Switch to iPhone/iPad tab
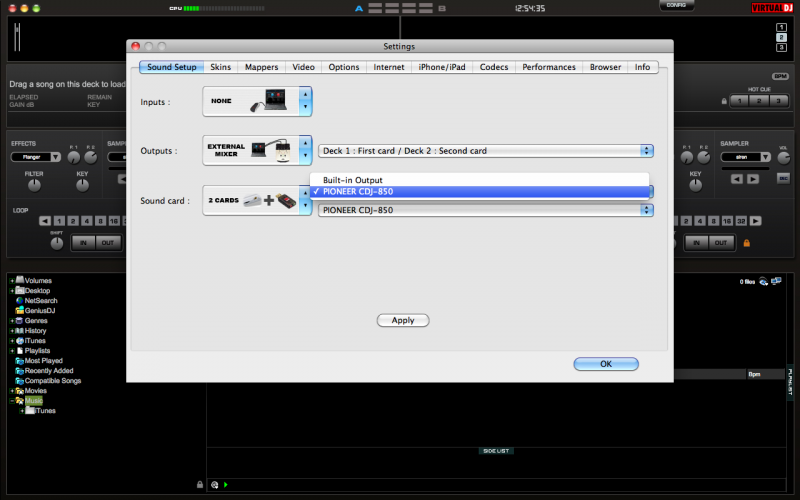800x500 pixels. tap(442, 67)
